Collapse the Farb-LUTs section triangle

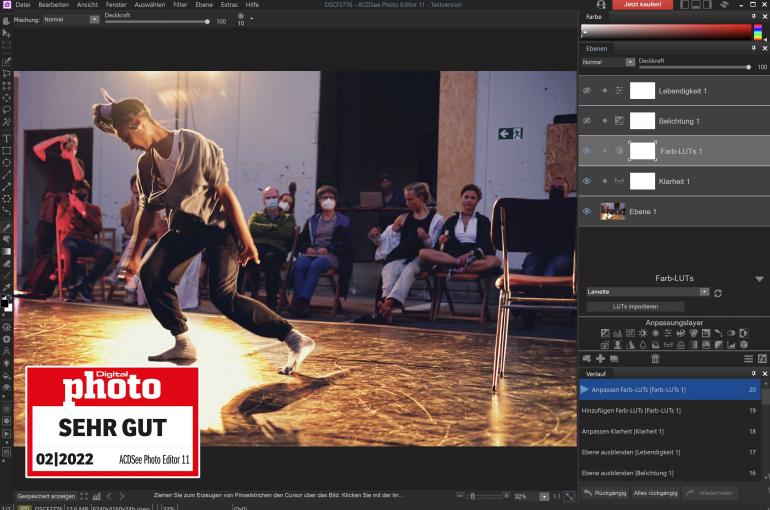click(759, 279)
